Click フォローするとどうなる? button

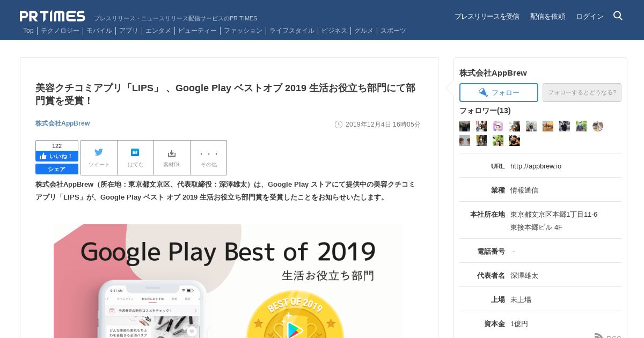point(582,92)
